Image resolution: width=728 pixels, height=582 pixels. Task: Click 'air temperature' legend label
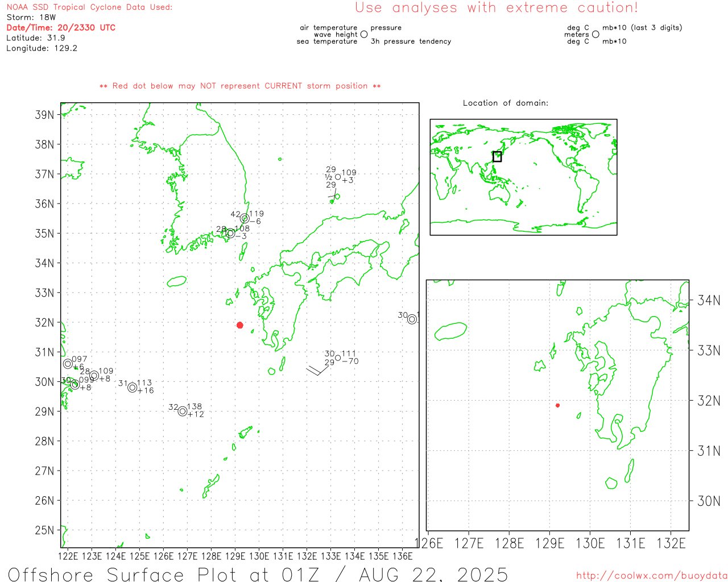coord(329,27)
